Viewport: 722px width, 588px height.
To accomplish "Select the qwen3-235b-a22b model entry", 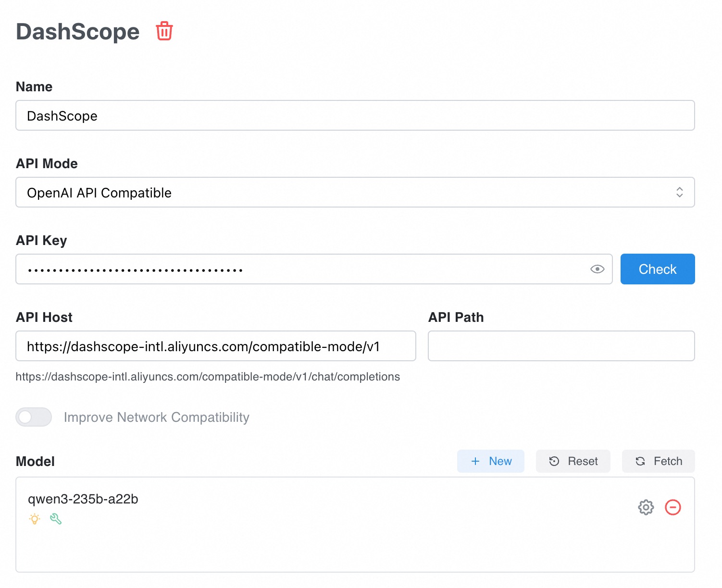I will (83, 499).
